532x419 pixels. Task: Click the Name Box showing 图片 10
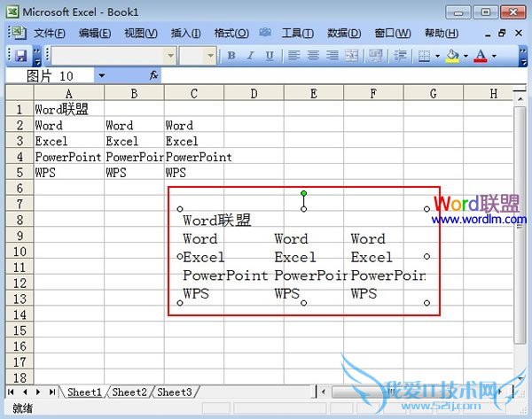[x=50, y=76]
